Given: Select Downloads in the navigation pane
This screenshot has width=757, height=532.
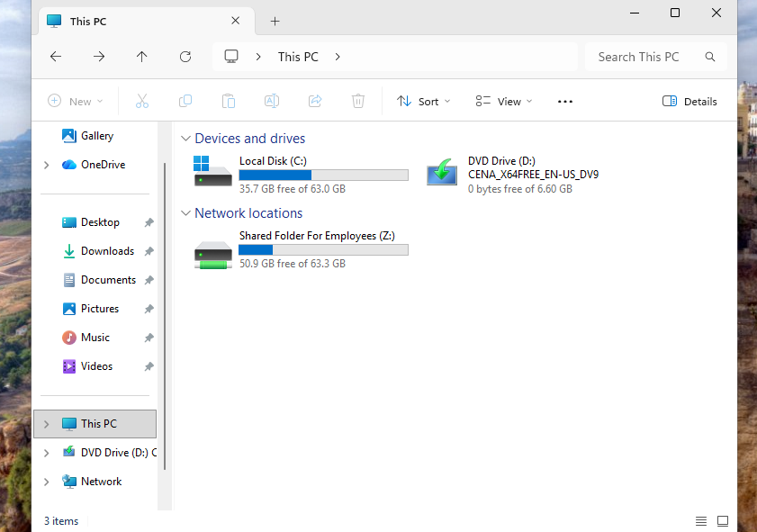Looking at the screenshot, I should tap(107, 251).
